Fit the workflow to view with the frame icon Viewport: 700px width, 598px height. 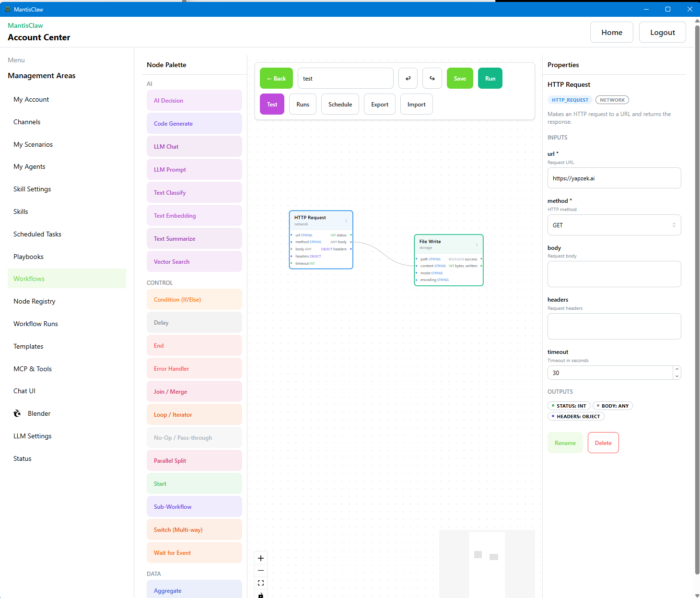[x=261, y=583]
